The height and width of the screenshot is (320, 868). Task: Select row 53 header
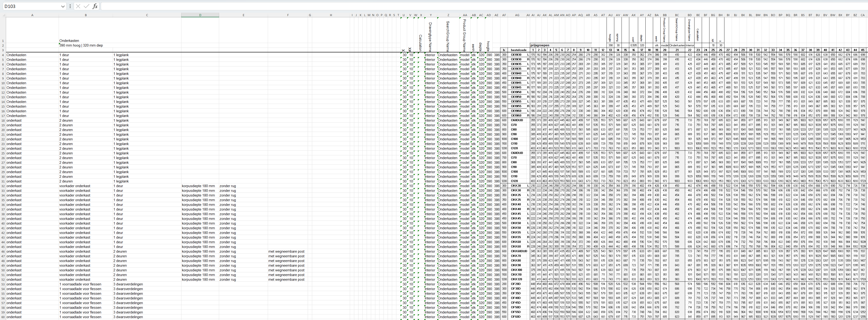click(x=3, y=284)
